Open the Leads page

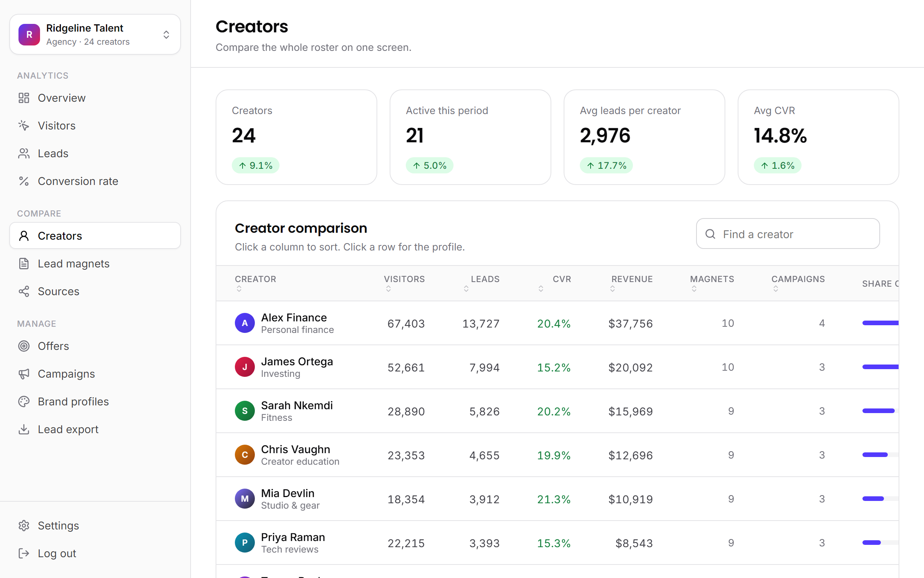[x=95, y=153]
